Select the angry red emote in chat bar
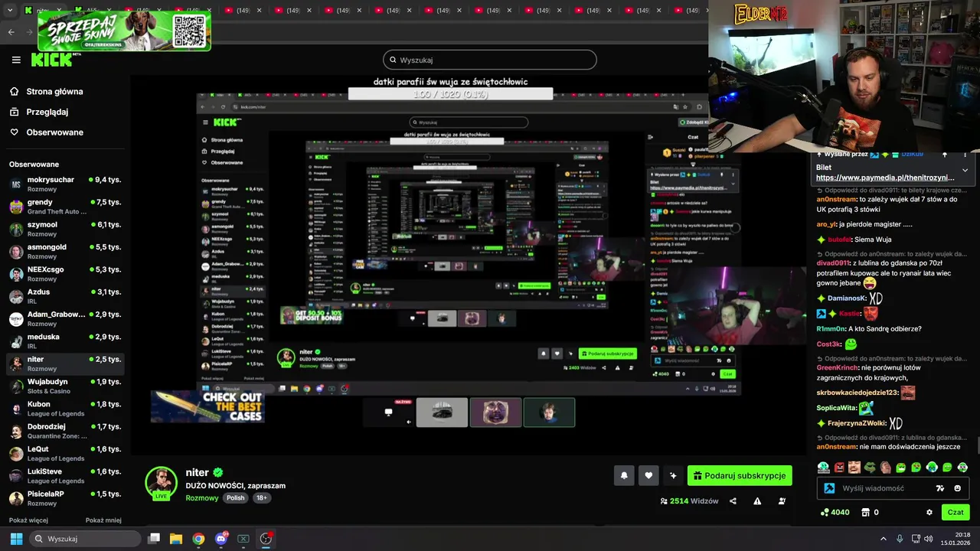Screen dimensions: 980x551 click(x=839, y=468)
